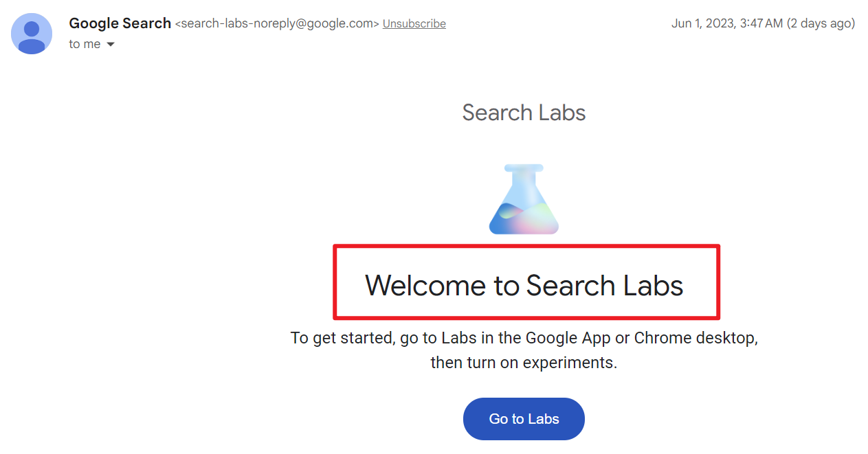
Task: Click the Go to Labs button
Action: [524, 418]
